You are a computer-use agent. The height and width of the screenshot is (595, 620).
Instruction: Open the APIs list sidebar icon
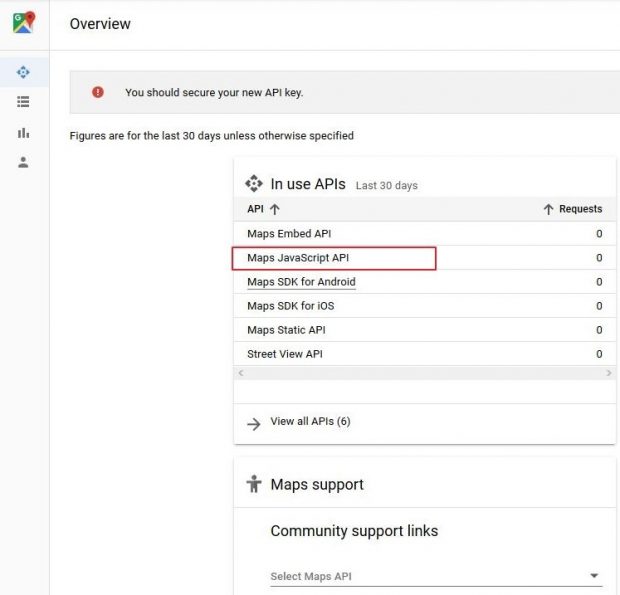tap(23, 102)
